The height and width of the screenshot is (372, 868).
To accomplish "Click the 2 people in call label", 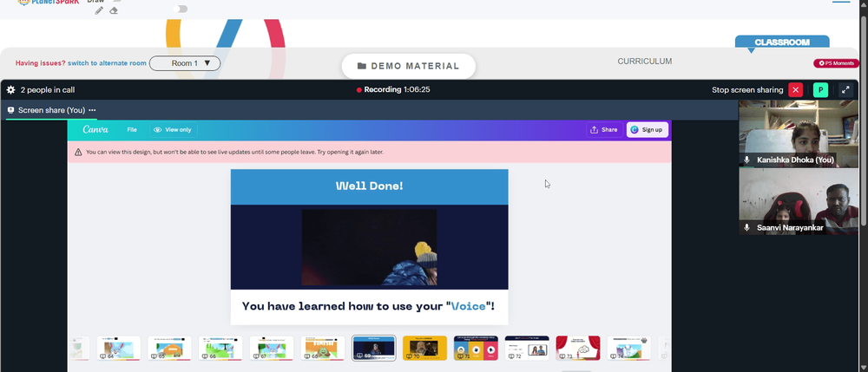I will 48,89.
